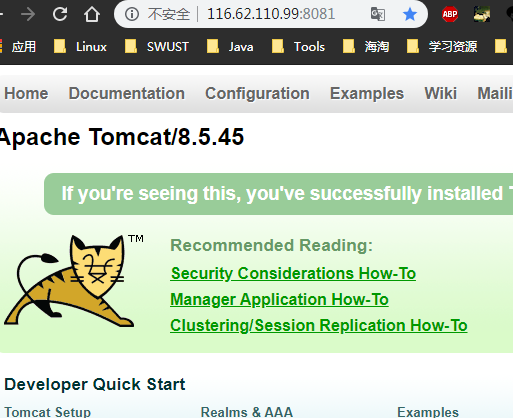Open the translate page icon
The height and width of the screenshot is (418, 513).
[x=378, y=14]
